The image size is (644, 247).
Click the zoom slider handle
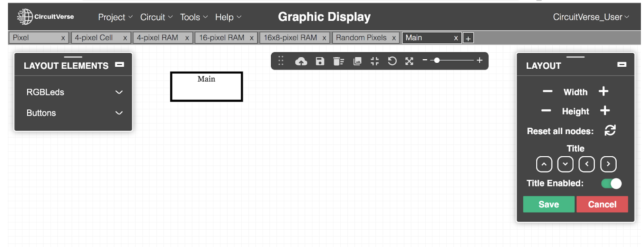[x=437, y=61]
